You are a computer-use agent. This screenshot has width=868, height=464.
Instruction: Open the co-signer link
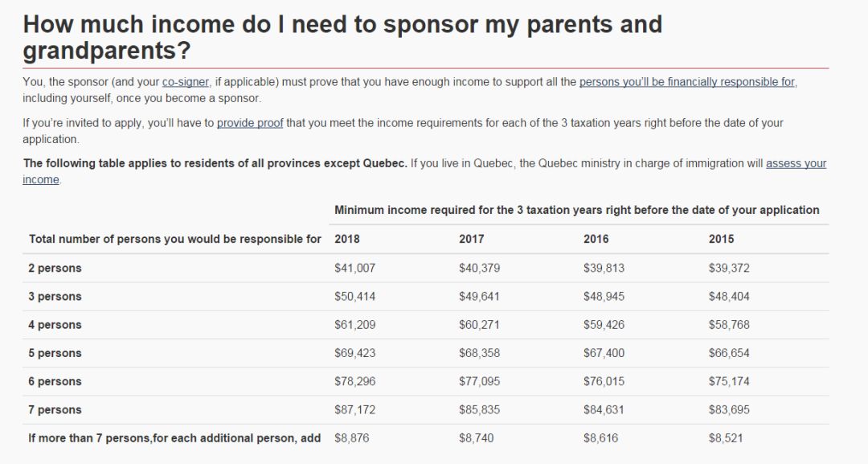tap(186, 82)
